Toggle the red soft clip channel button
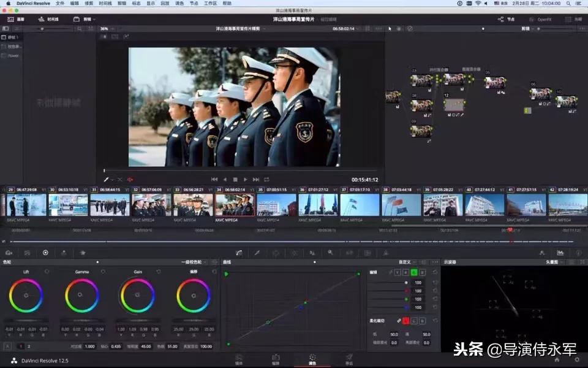The image size is (588, 368). pos(405,321)
